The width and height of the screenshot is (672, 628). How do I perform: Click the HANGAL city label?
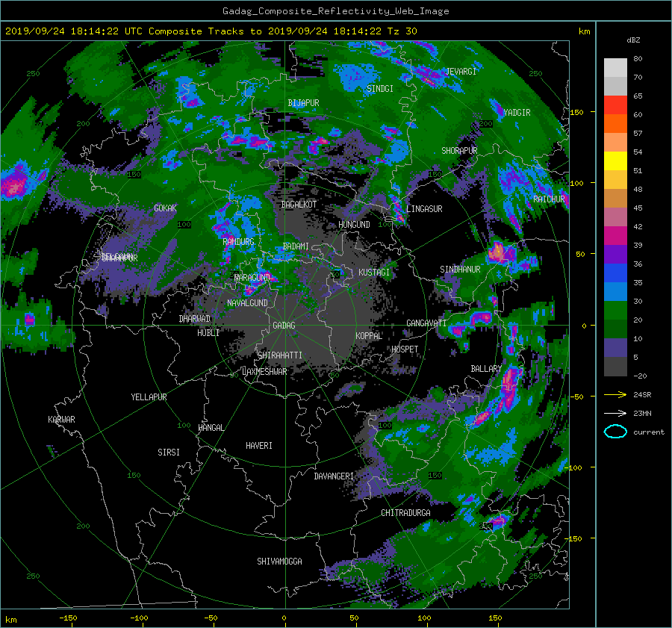coord(211,428)
